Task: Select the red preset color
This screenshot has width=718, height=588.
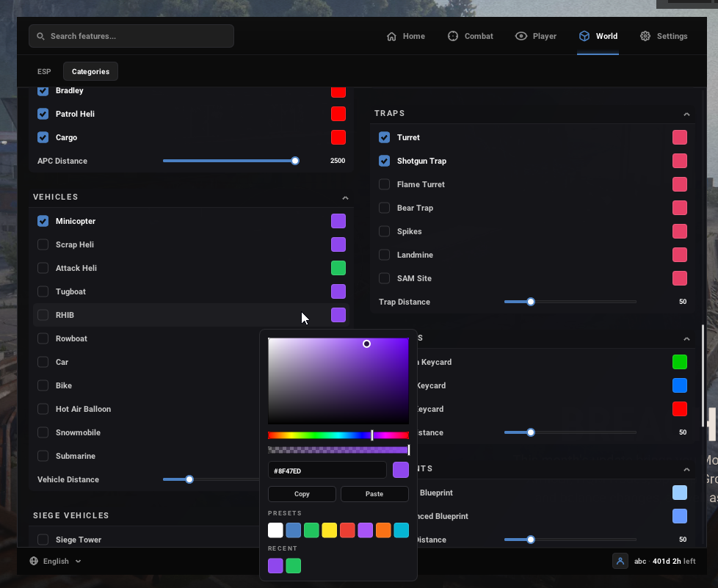Action: [347, 530]
